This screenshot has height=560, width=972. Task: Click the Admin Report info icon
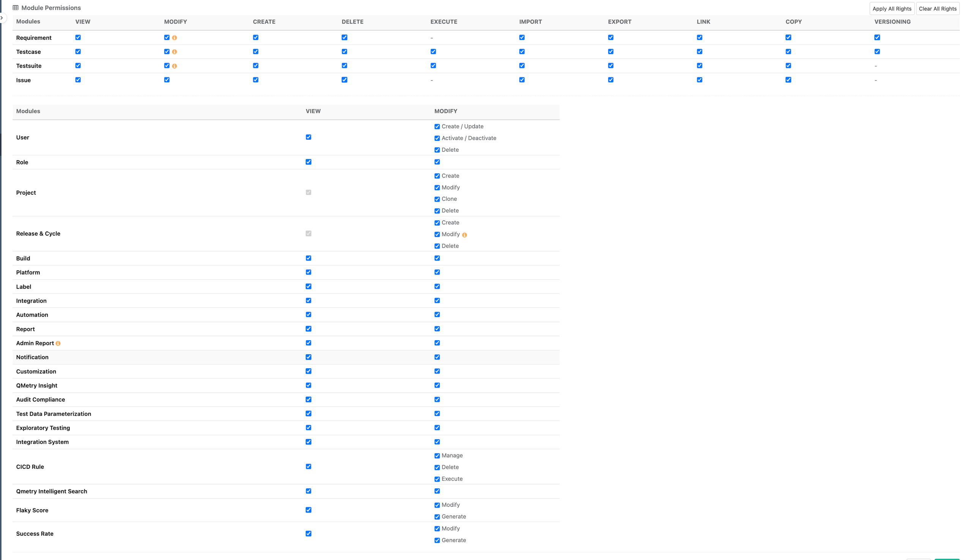[58, 344]
